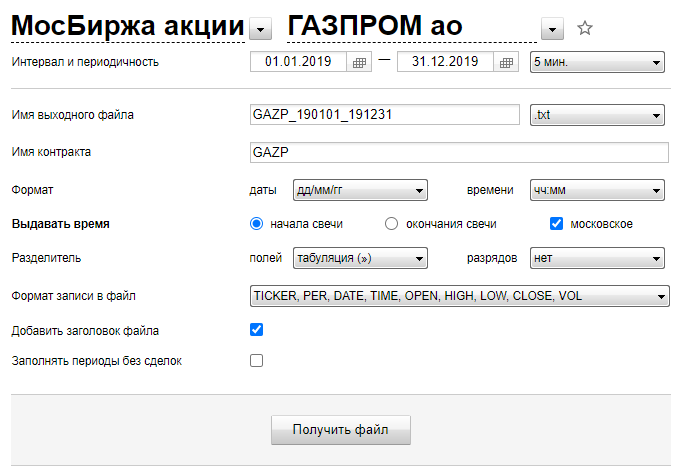
Task: Open the digit separator нет dropdown
Action: 597,259
